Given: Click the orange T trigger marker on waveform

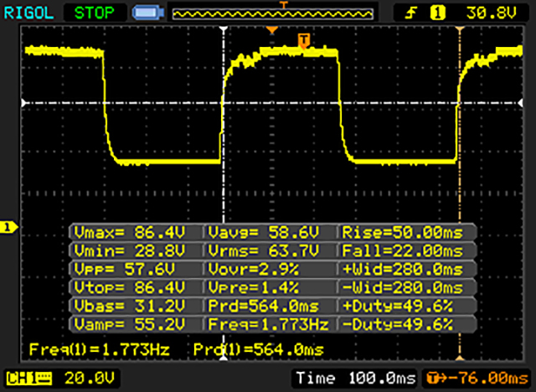Looking at the screenshot, I should pos(303,41).
